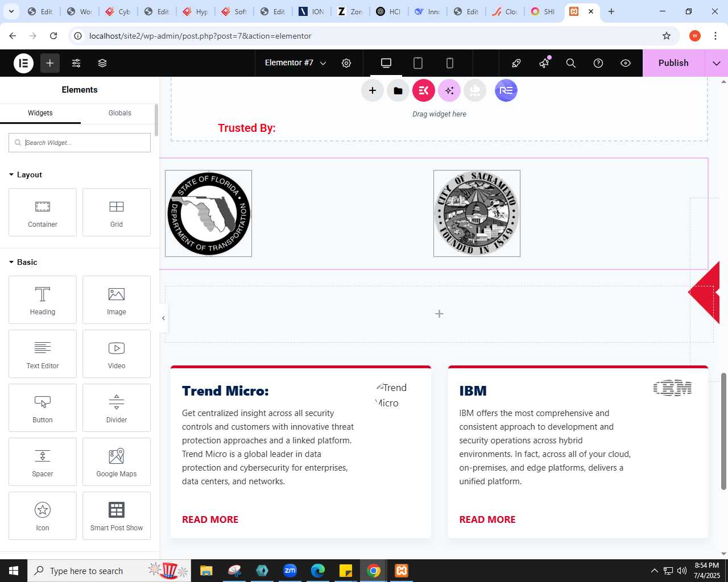The width and height of the screenshot is (728, 582).
Task: Open AI sparkle button on canvas
Action: 449,90
